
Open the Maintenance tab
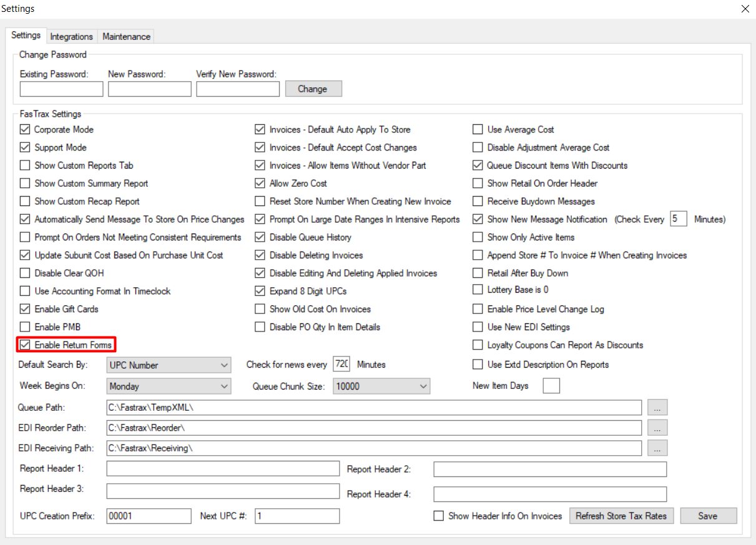pos(126,36)
